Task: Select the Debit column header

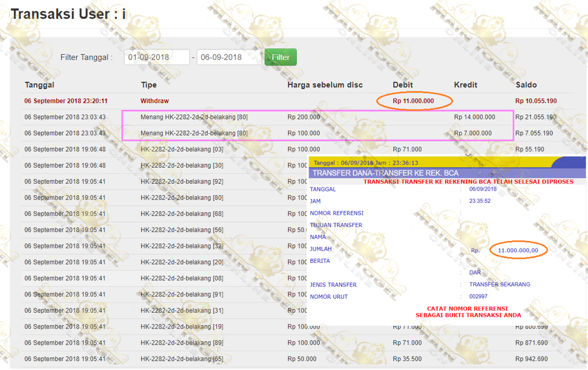Action: click(x=403, y=85)
